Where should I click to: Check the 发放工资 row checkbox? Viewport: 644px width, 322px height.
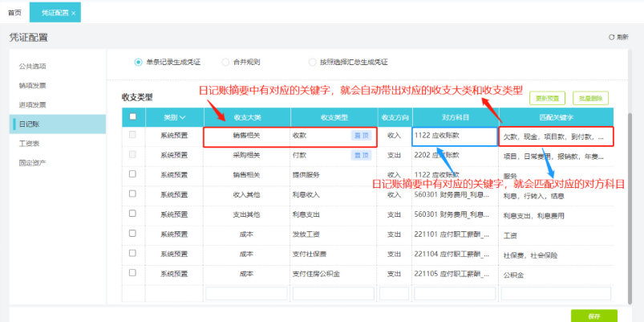(x=132, y=233)
